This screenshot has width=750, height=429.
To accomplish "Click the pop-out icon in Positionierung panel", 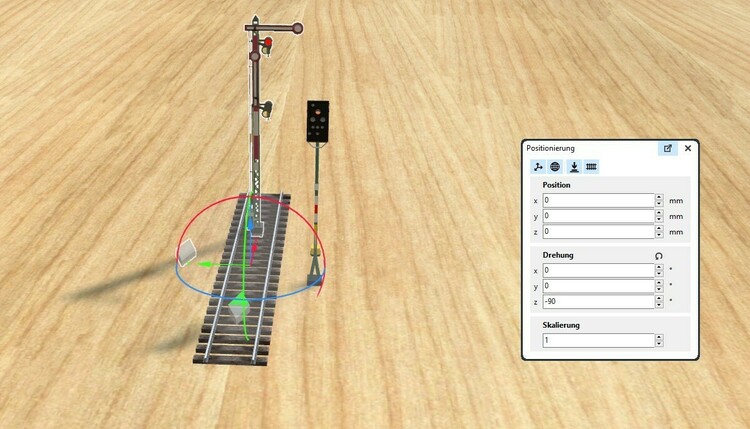I will [x=668, y=148].
